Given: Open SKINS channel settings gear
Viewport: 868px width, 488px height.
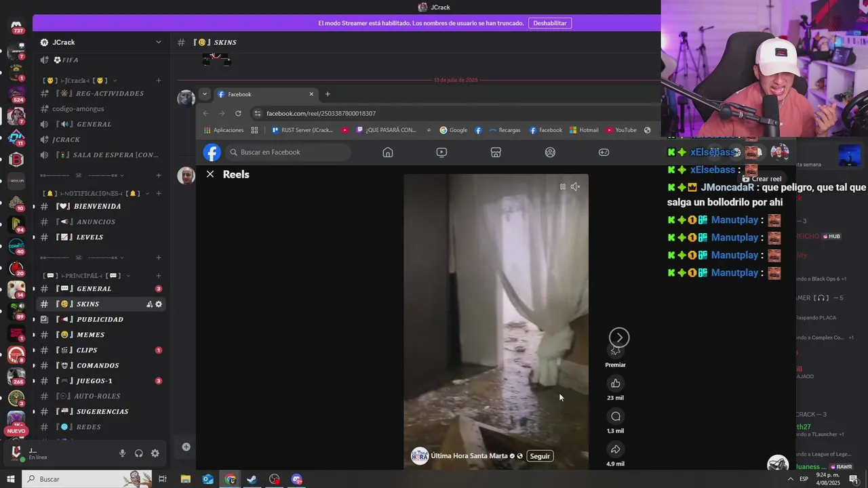Looking at the screenshot, I should coord(159,304).
